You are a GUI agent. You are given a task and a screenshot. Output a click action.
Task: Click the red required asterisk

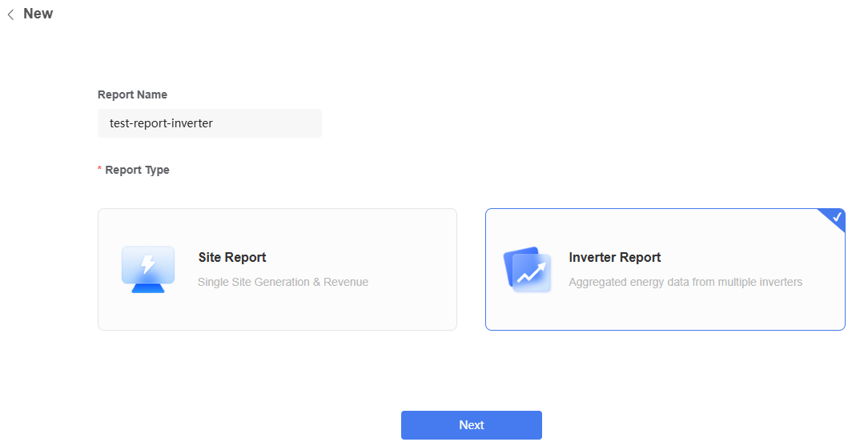point(99,169)
